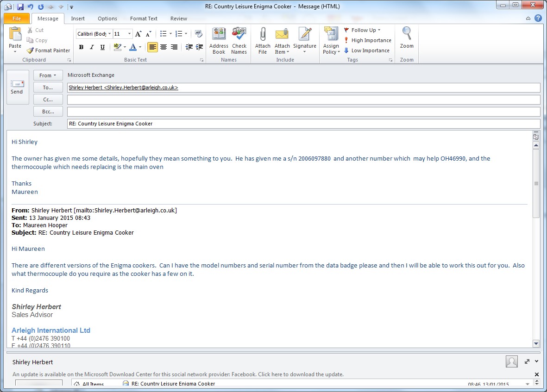Click the Format Painter tool
The image size is (547, 392).
click(49, 50)
